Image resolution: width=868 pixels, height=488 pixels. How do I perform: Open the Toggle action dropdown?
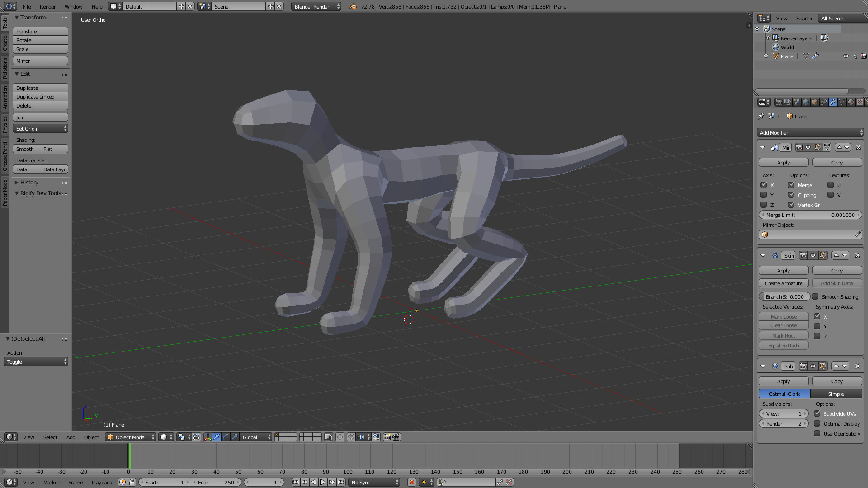click(x=36, y=362)
